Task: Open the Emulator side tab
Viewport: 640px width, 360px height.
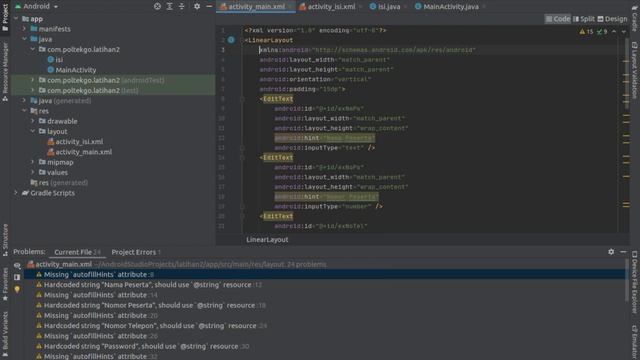Action: point(635,342)
